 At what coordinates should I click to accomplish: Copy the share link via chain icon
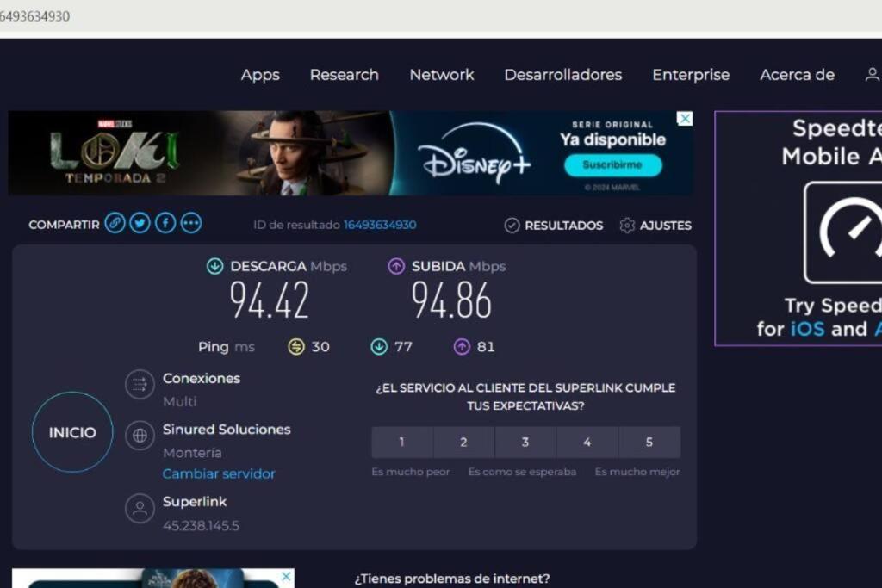click(115, 223)
